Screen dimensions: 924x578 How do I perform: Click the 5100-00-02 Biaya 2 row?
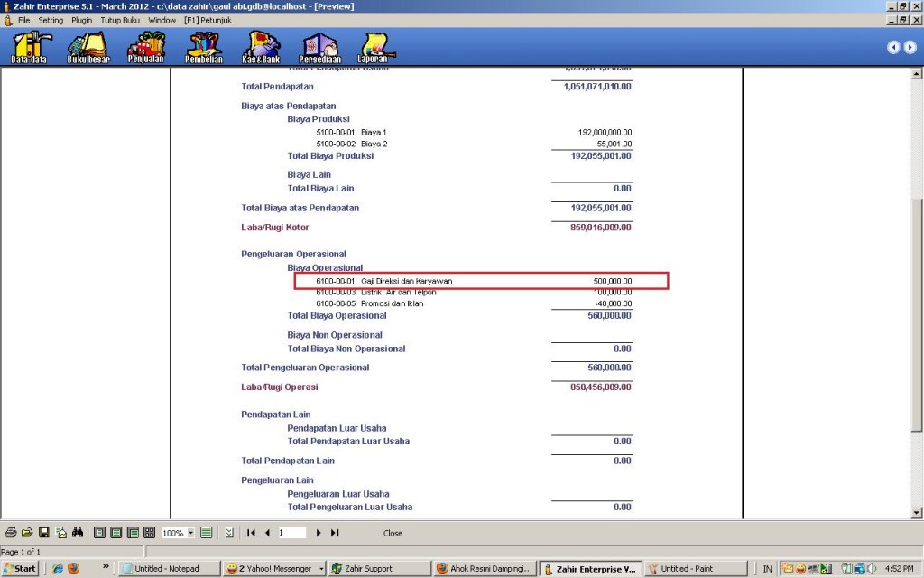coord(474,144)
